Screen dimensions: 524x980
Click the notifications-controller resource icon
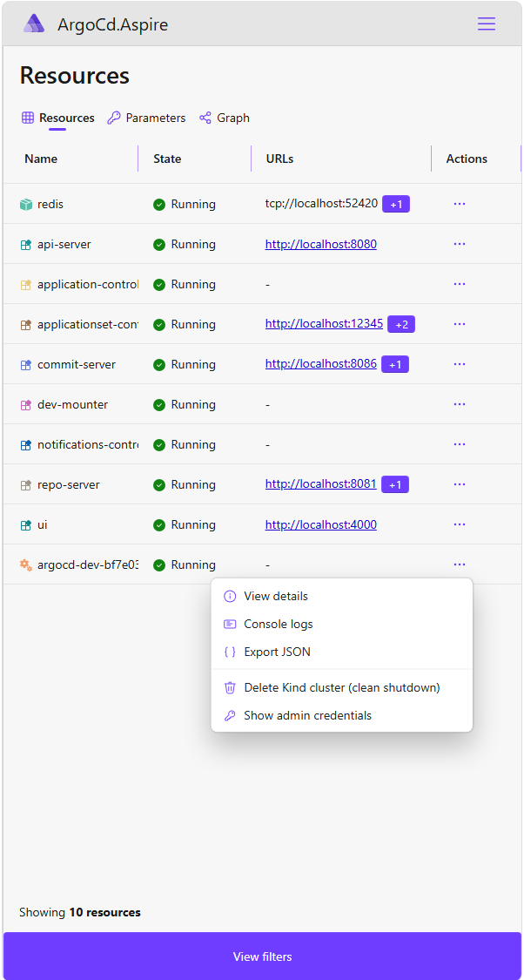(25, 444)
